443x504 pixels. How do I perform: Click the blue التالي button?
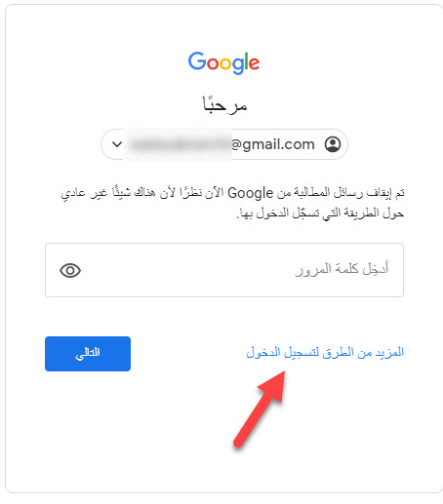[88, 354]
